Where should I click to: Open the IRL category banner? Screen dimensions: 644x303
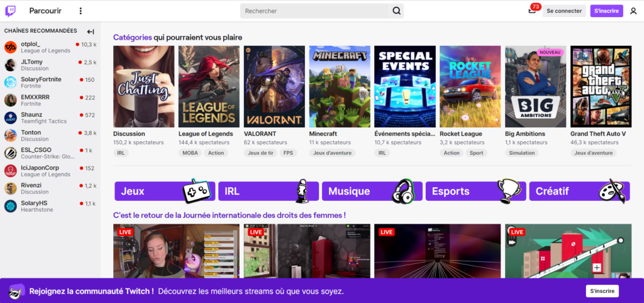[x=269, y=191]
